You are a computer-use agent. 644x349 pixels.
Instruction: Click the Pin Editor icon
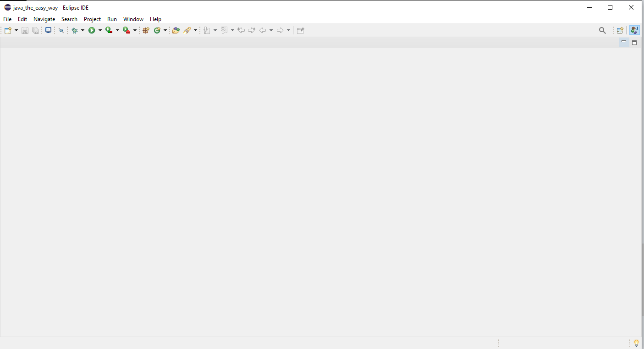pyautogui.click(x=301, y=30)
